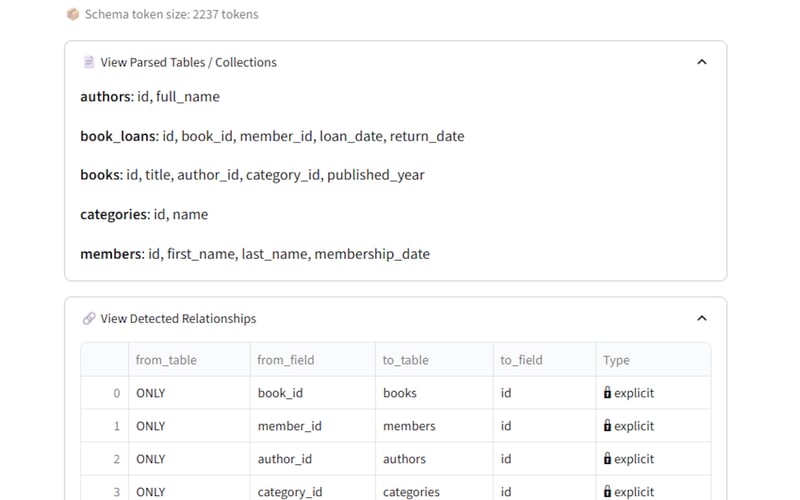Click the to_field 'id' cell in the authors row
Screen dimensions: 800x500
pyautogui.click(x=544, y=459)
